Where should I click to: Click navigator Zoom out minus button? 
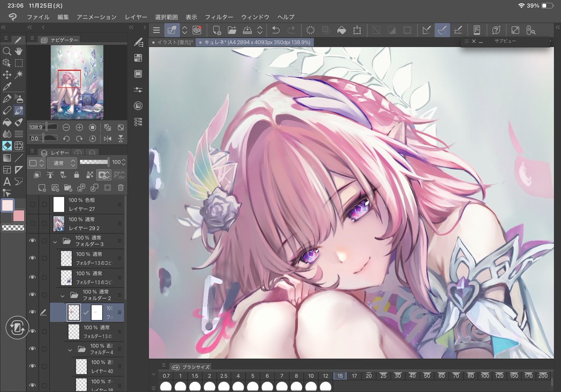coord(66,127)
